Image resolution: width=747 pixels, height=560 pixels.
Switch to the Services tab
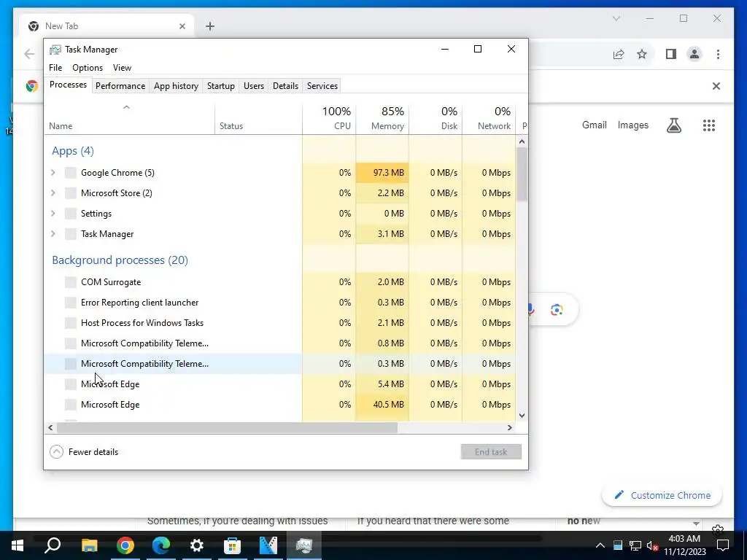(x=322, y=86)
